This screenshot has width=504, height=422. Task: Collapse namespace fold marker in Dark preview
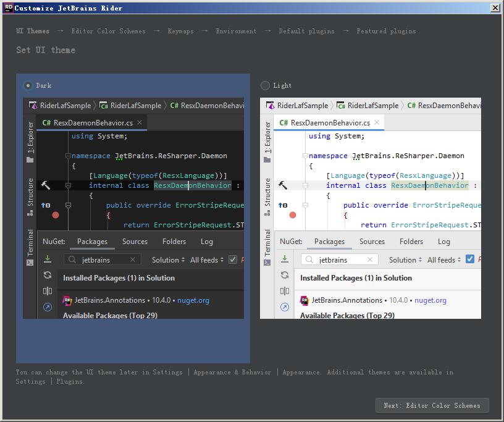68,156
